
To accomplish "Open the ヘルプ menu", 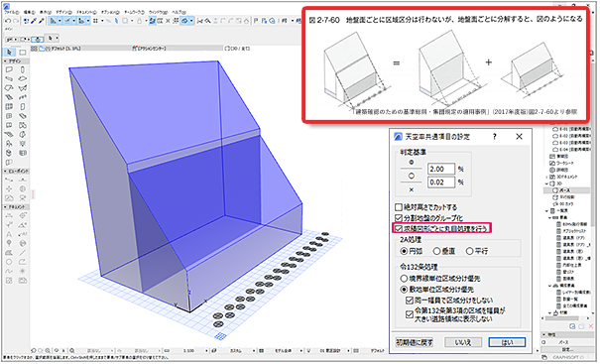I will tap(180, 12).
